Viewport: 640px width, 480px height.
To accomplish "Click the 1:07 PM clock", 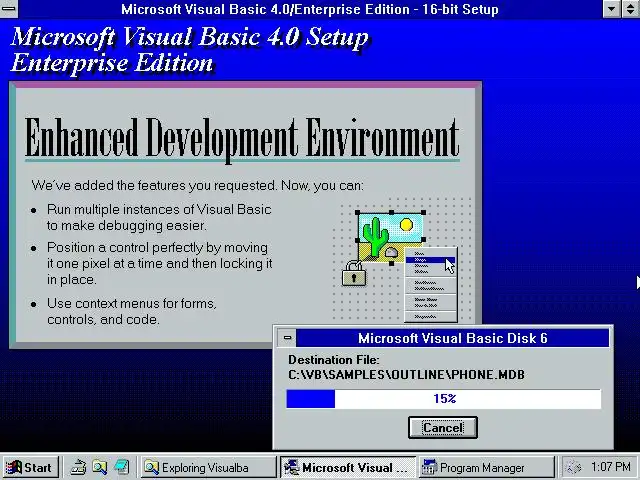I will point(611,467).
